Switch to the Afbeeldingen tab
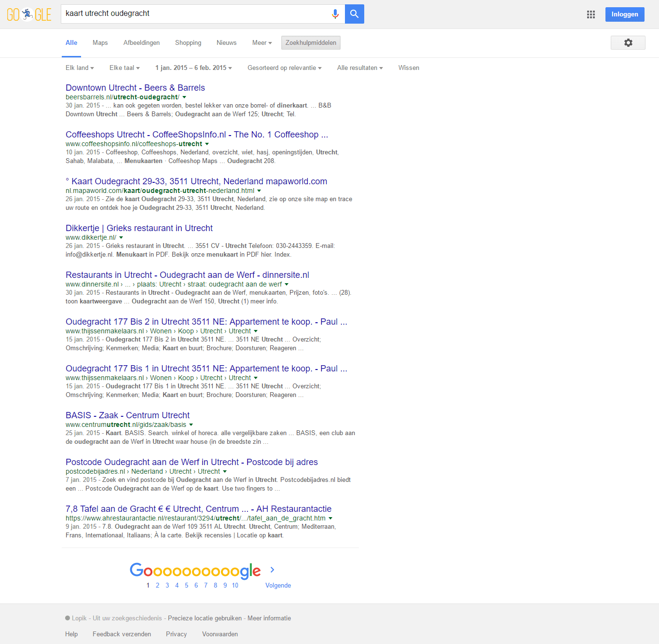Viewport: 659px width, 644px height. [x=141, y=42]
